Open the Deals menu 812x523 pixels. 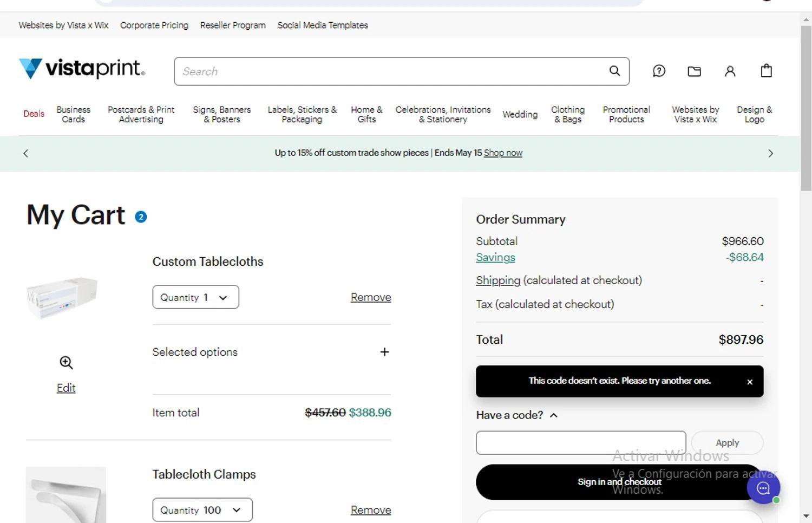(34, 114)
